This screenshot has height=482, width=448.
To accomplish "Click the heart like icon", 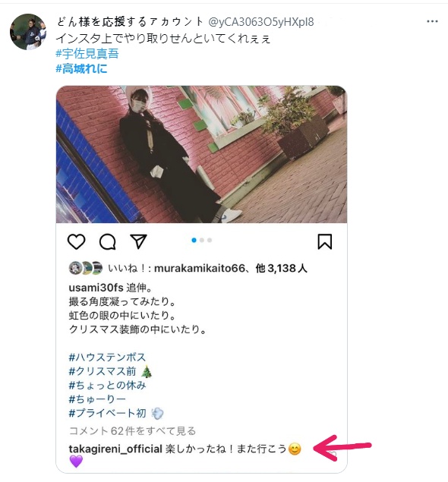I will [x=76, y=241].
